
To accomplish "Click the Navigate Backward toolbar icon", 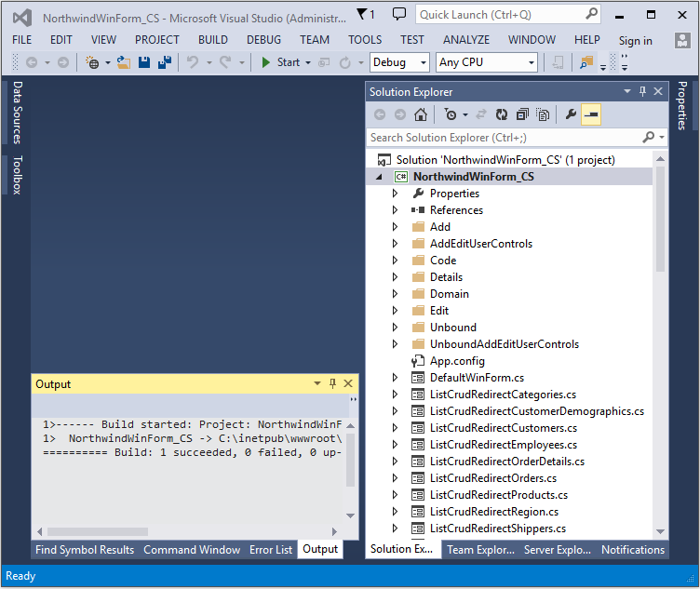I will click(x=32, y=62).
